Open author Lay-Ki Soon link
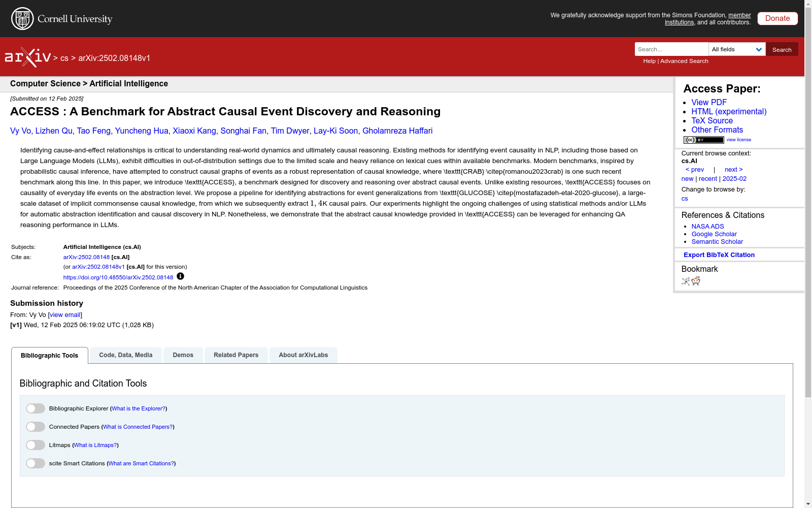This screenshot has height=508, width=812. 335,131
